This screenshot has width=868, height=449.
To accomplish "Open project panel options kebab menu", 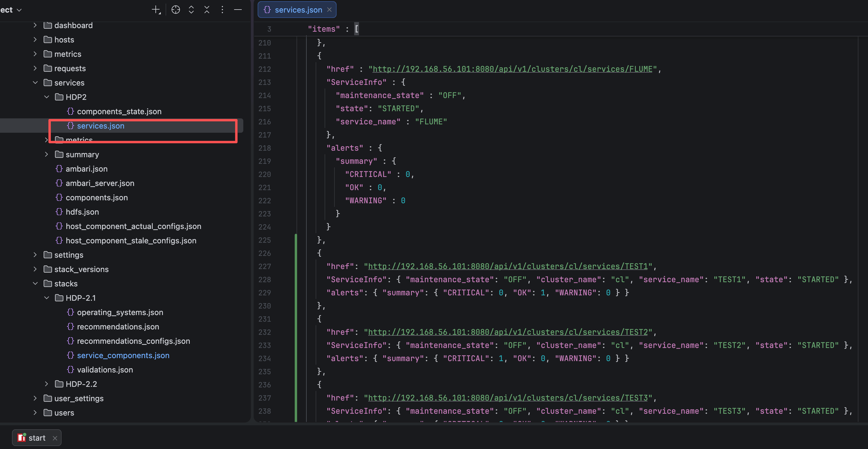I will (x=222, y=10).
